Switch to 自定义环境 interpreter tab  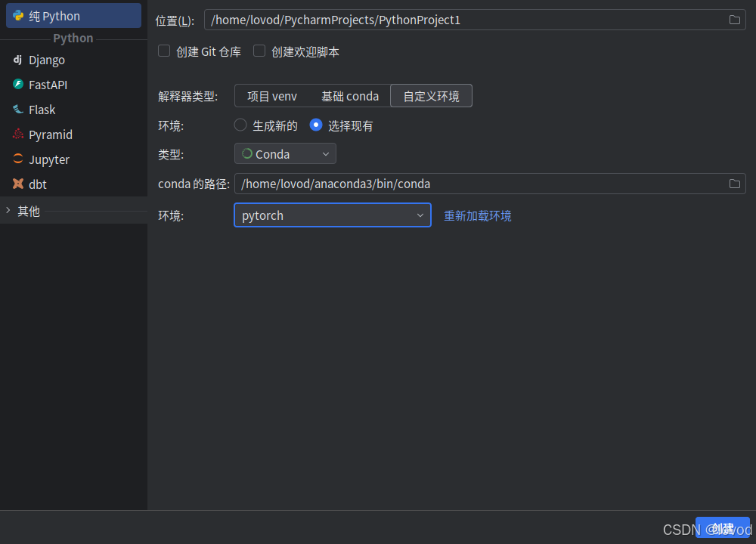(x=431, y=96)
